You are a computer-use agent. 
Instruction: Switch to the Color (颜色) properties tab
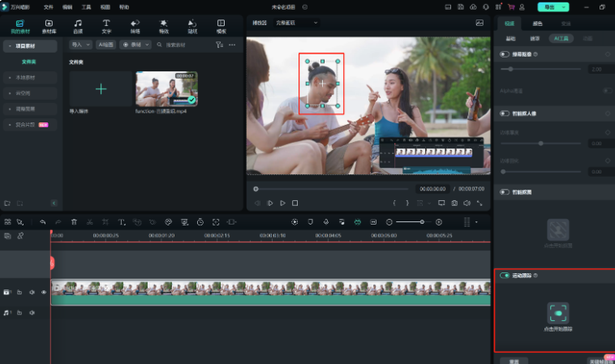(x=537, y=24)
